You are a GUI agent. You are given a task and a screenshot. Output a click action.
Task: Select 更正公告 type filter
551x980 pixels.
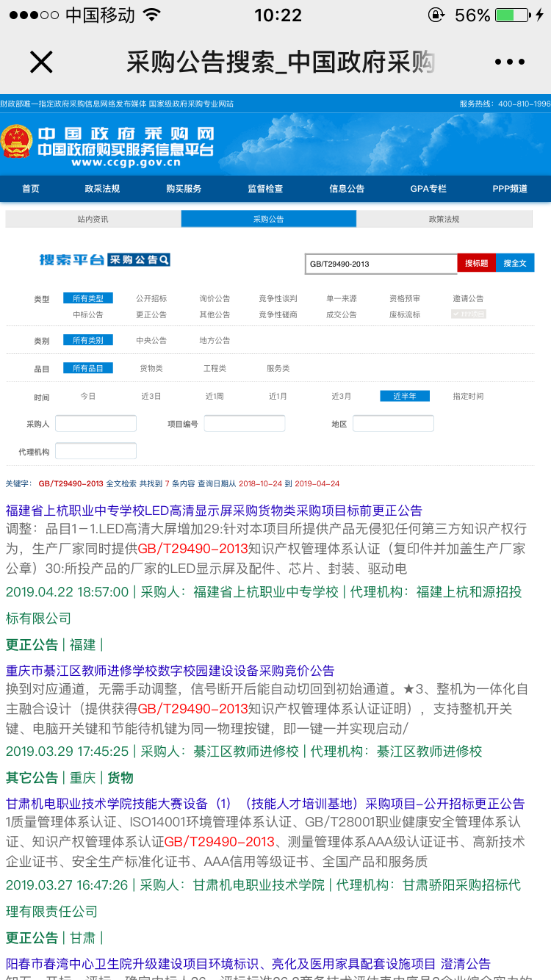(151, 314)
